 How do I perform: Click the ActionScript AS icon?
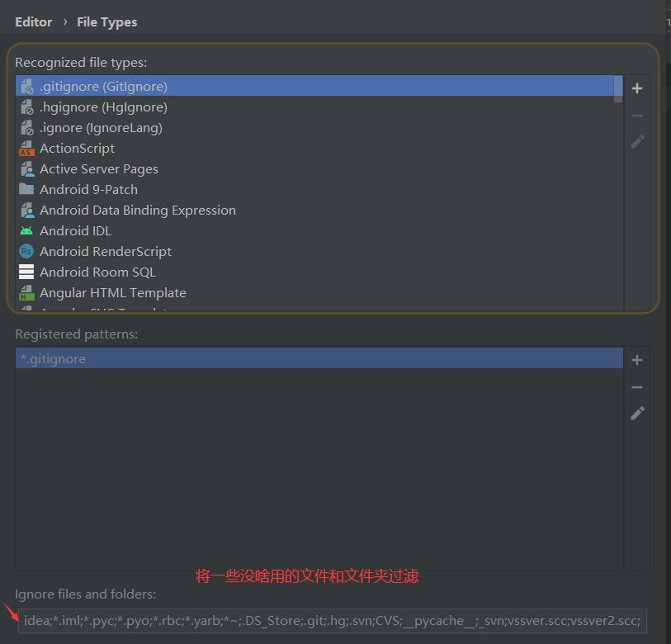click(x=26, y=149)
